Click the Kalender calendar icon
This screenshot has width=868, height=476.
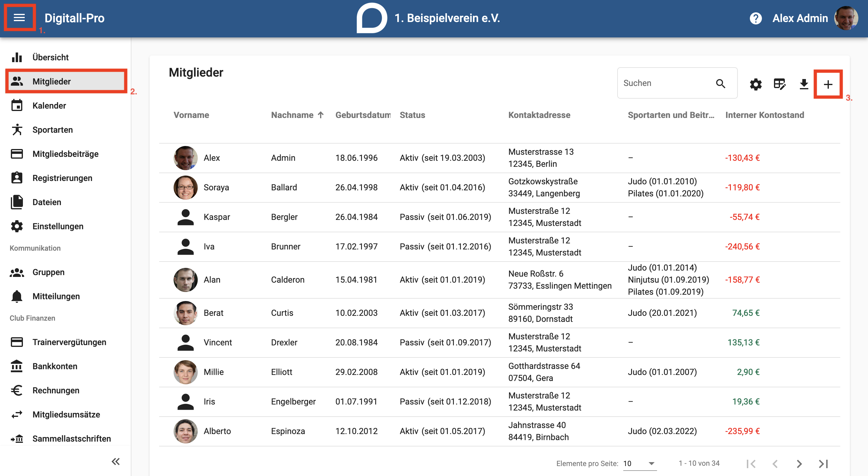pyautogui.click(x=17, y=106)
